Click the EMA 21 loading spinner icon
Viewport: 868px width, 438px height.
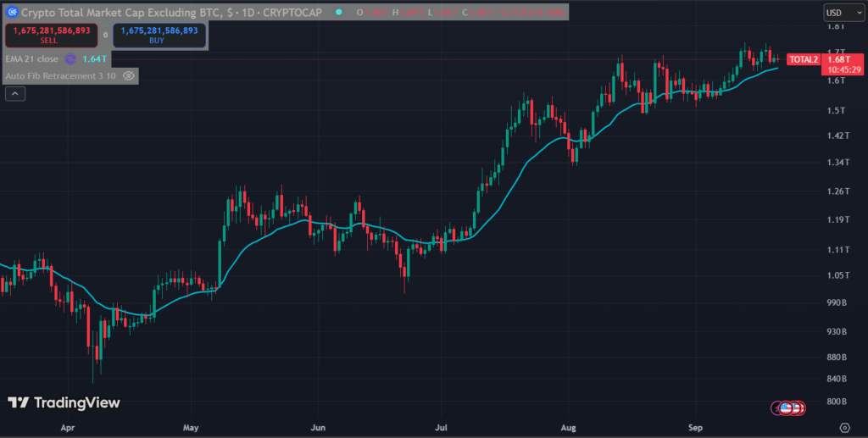70,59
